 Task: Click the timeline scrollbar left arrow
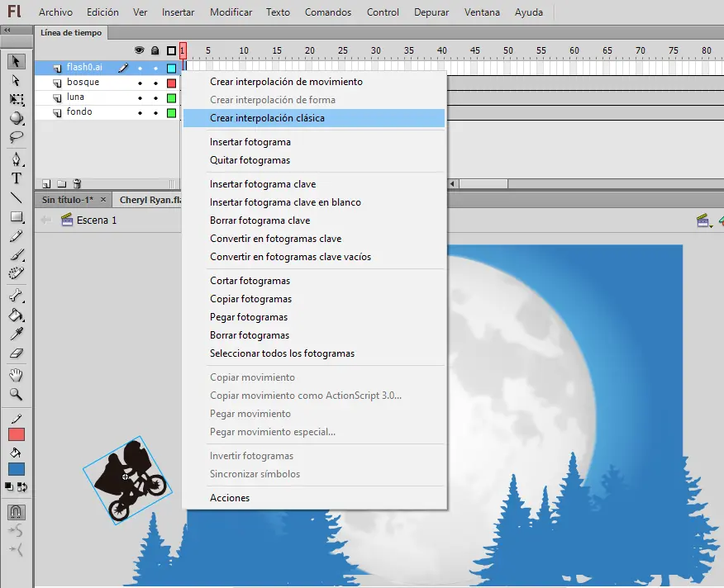[452, 183]
